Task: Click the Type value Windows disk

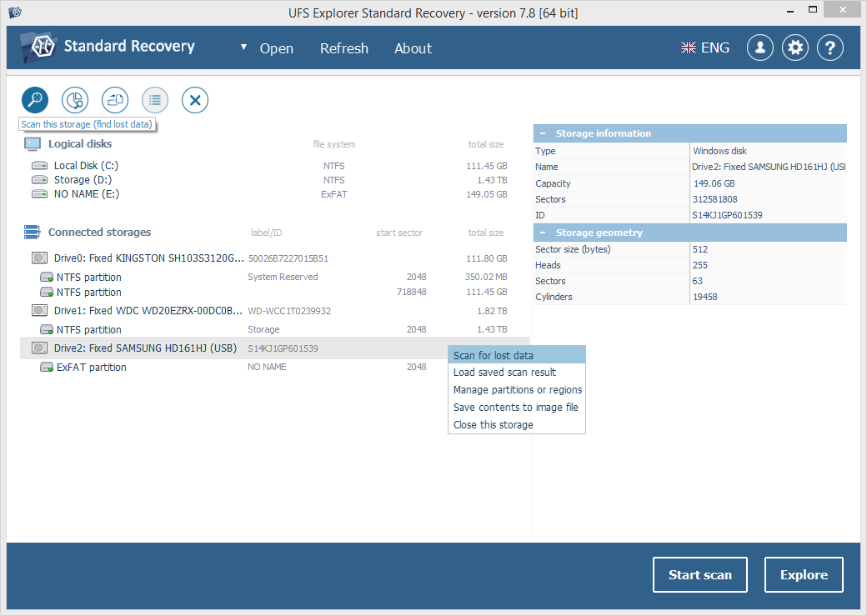Action: [x=719, y=151]
